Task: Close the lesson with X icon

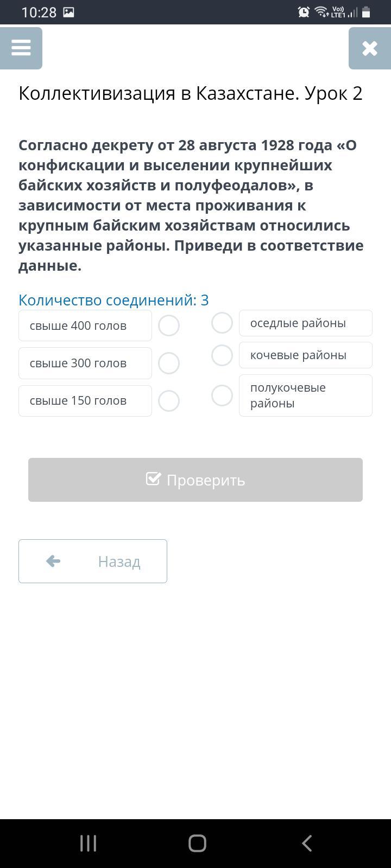Action: coord(370,48)
